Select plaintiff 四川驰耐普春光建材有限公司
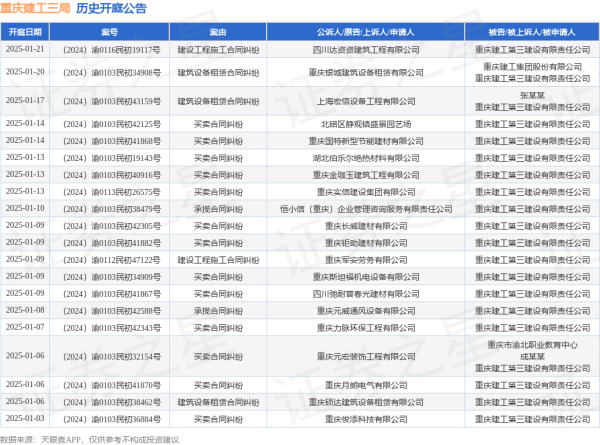Screen dimensions: 600x445 (366, 294)
